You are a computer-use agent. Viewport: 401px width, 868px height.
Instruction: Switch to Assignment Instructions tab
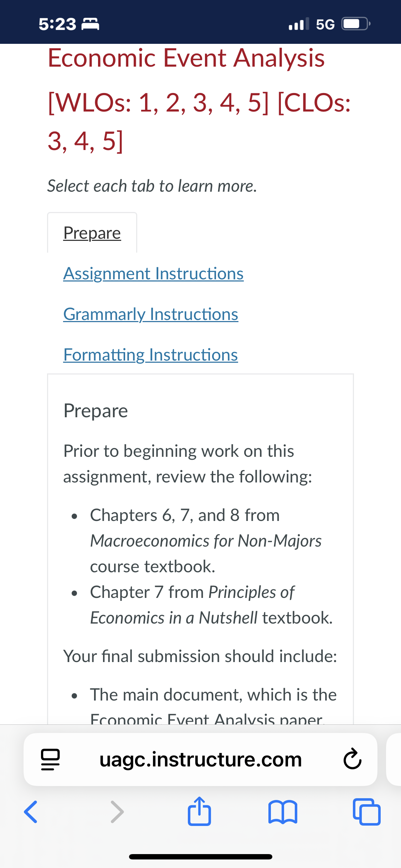click(153, 274)
